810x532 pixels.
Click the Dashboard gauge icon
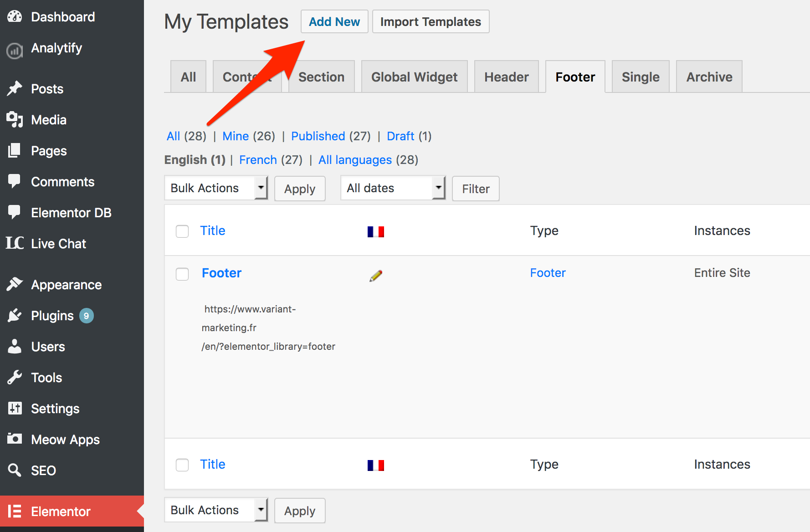click(x=15, y=17)
